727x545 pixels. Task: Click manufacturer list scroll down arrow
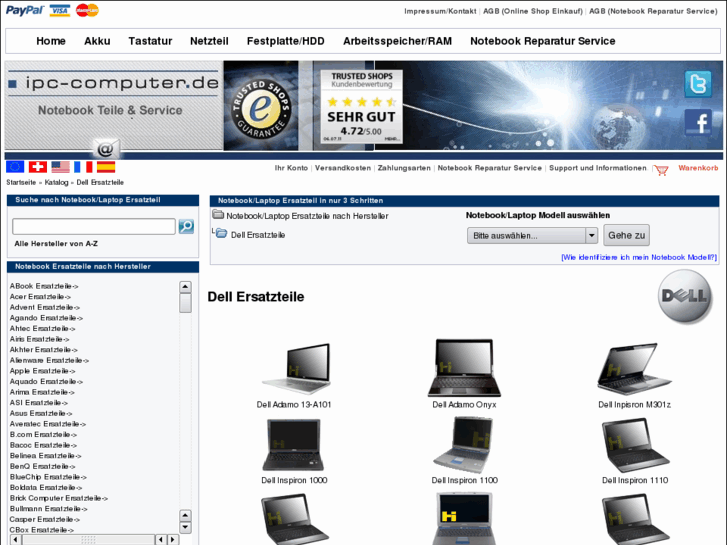tap(185, 527)
